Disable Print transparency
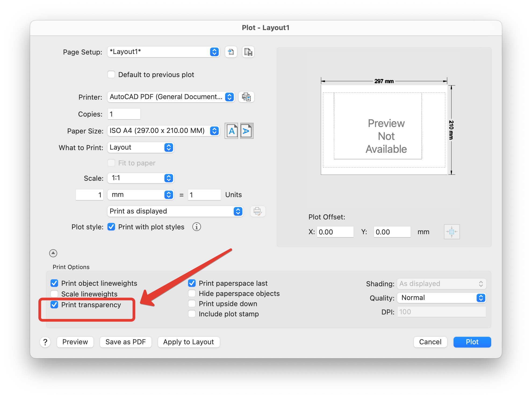Viewport: 532px width, 398px height. [x=55, y=305]
